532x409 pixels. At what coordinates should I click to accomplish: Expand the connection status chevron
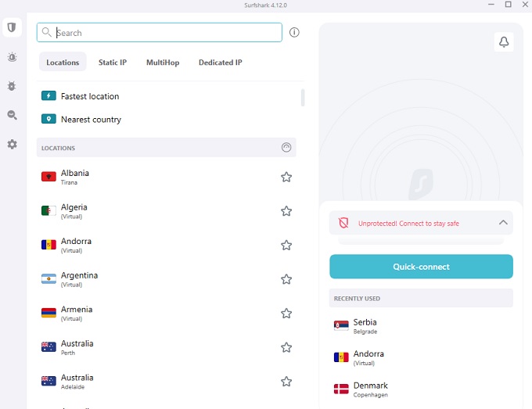point(503,222)
